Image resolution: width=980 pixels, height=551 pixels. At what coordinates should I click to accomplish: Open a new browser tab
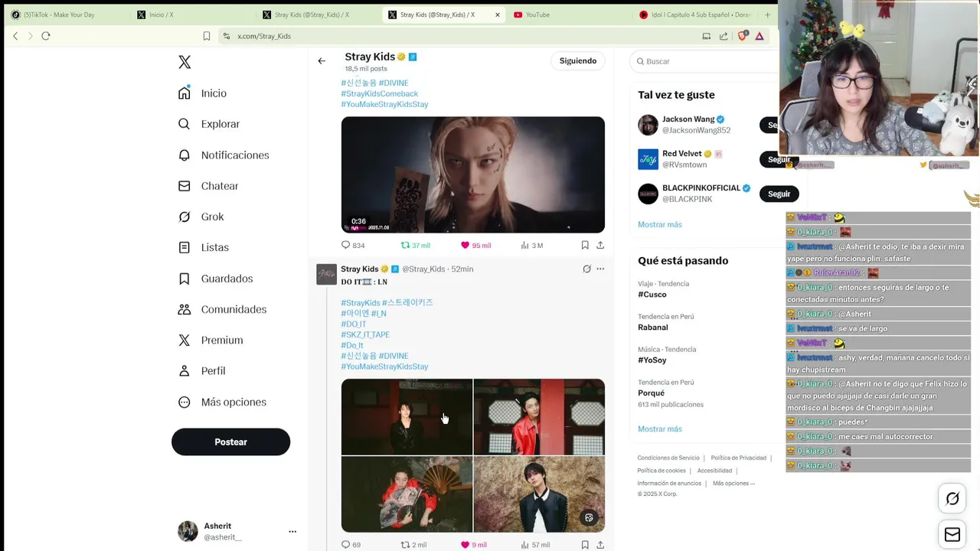coord(767,15)
